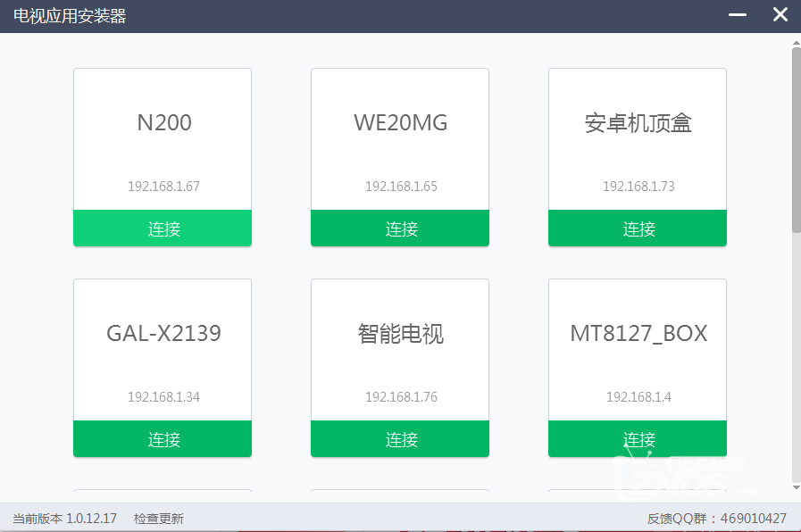The image size is (801, 532).
Task: Close the 电视应用安装器 window
Action: point(780,14)
